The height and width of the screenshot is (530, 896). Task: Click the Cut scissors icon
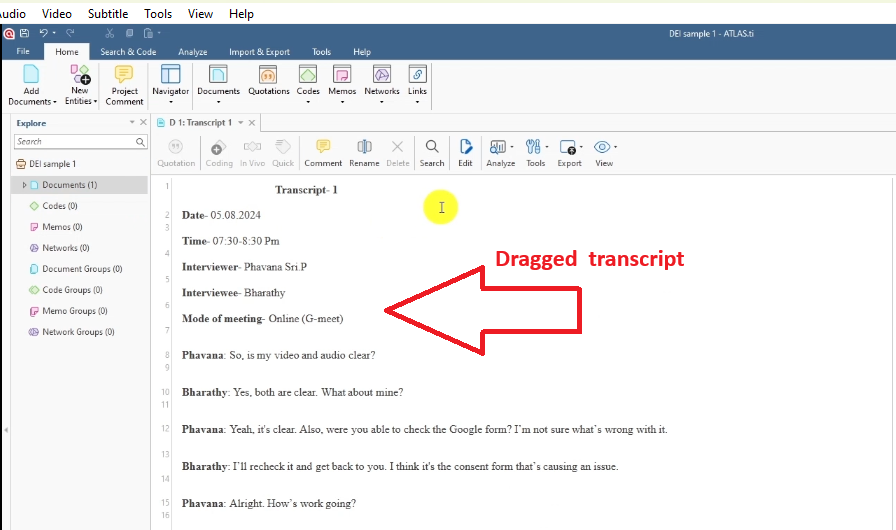coord(110,33)
